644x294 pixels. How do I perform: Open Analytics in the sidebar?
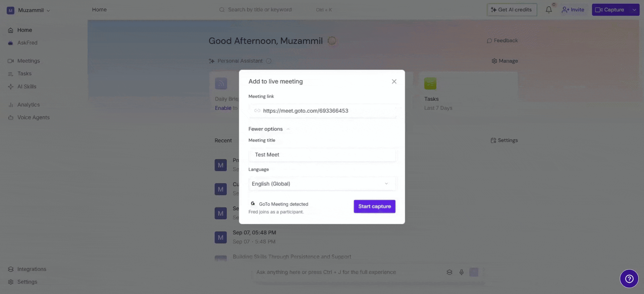tap(24, 105)
